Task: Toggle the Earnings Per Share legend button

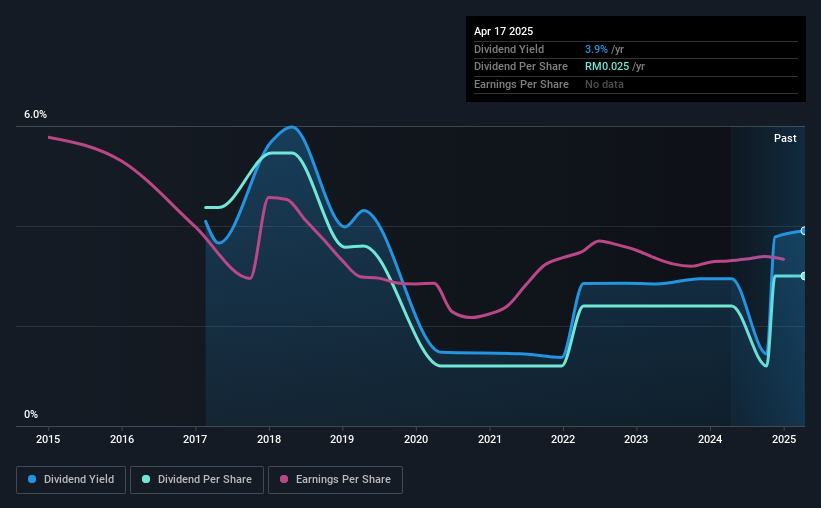Action: point(335,480)
